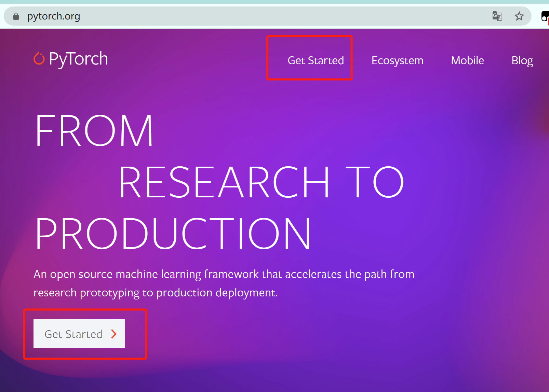
Task: Open the Blog navigation link
Action: pyautogui.click(x=522, y=60)
